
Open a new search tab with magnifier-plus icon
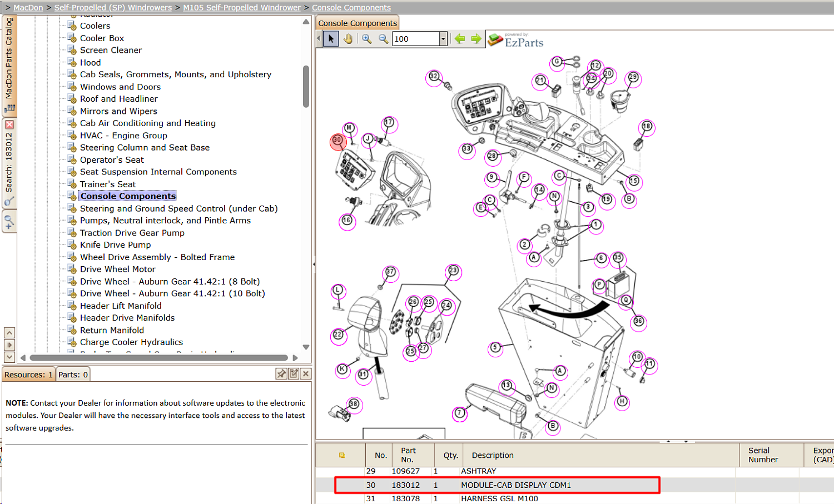coord(9,222)
